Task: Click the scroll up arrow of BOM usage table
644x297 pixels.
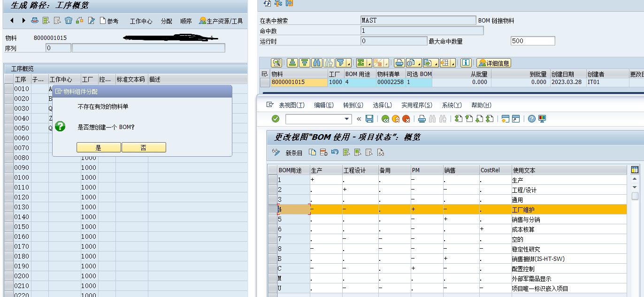Action: pyautogui.click(x=635, y=179)
